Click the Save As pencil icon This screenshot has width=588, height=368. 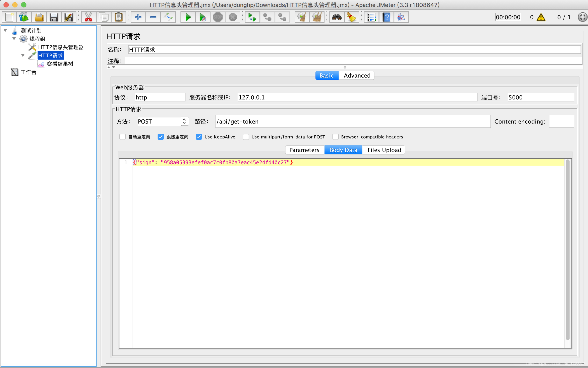(x=69, y=17)
